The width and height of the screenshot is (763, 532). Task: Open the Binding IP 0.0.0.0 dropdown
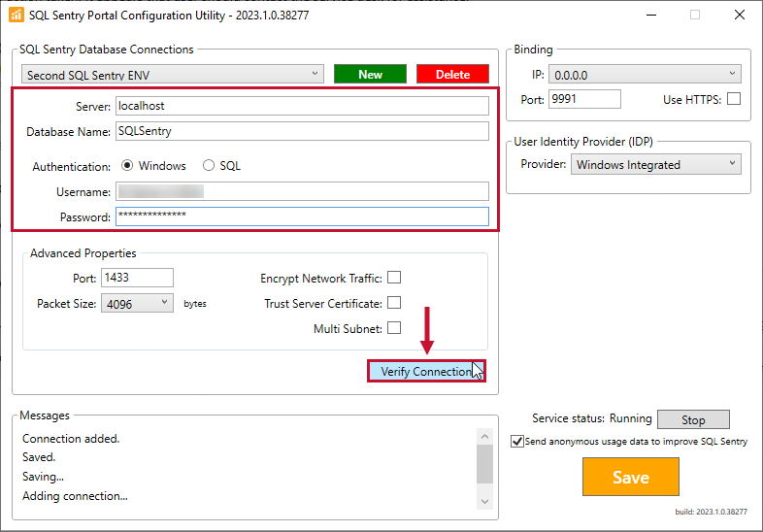click(645, 75)
